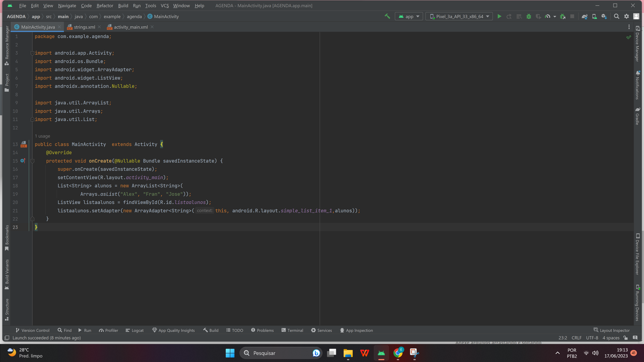Open the editor tabs three-dot options menu
Screen dimensions: 644x362
pos(629,27)
